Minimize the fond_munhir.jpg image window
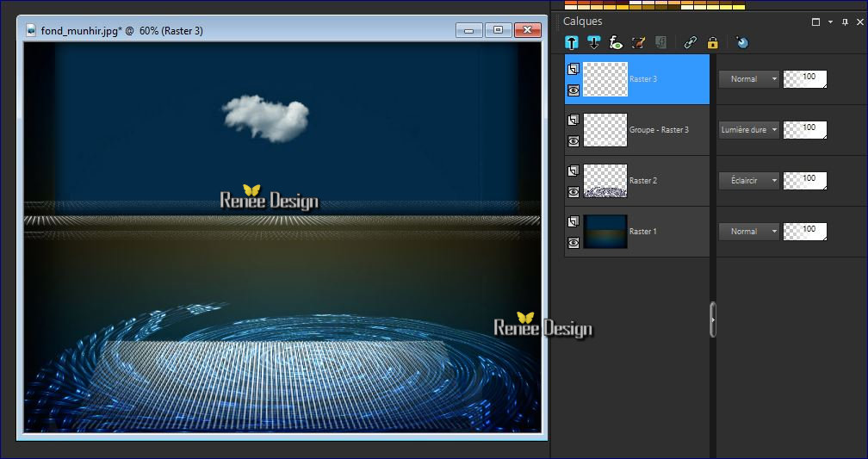This screenshot has width=868, height=459. click(x=469, y=30)
